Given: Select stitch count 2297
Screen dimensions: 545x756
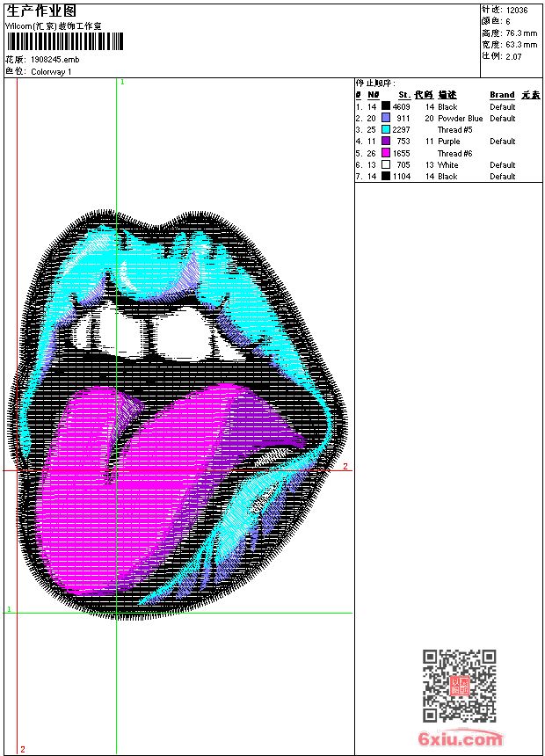Looking at the screenshot, I should coord(401,130).
